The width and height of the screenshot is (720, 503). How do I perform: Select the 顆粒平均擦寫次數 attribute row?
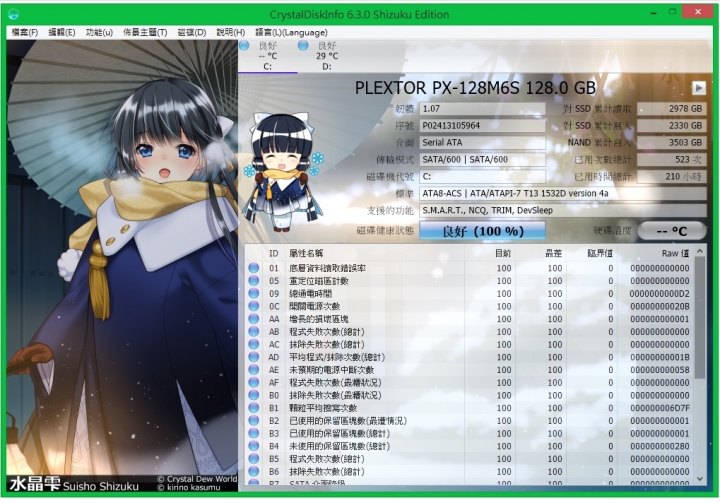[x=469, y=408]
